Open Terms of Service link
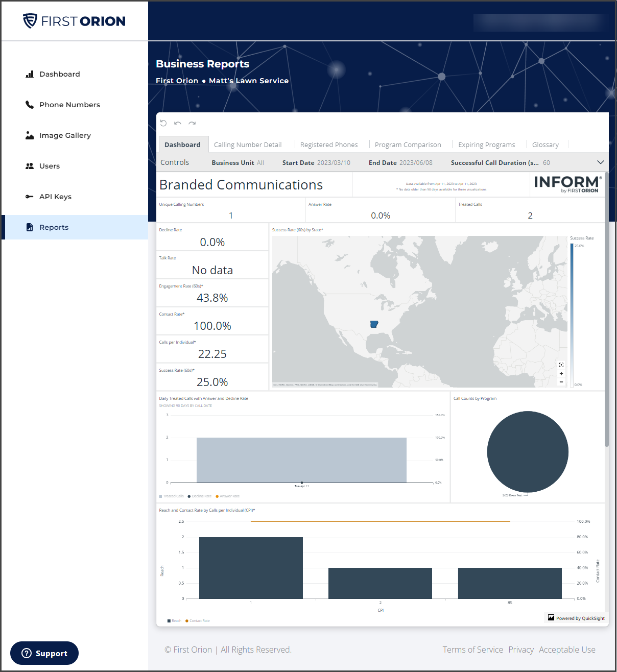617x672 pixels. pyautogui.click(x=473, y=650)
